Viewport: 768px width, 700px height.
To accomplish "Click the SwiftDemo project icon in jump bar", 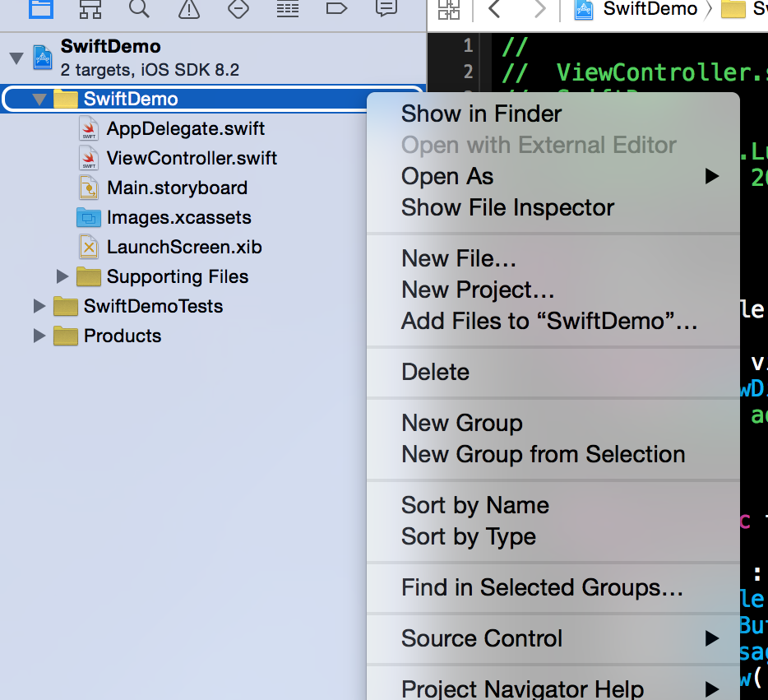I will click(x=583, y=9).
